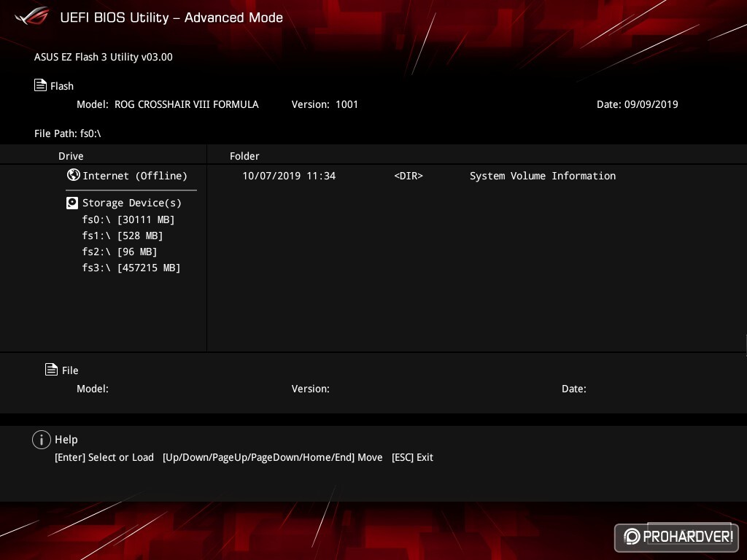Select drive fs2:\ [96 MB]
Screen dimensions: 747x560
pyautogui.click(x=120, y=252)
